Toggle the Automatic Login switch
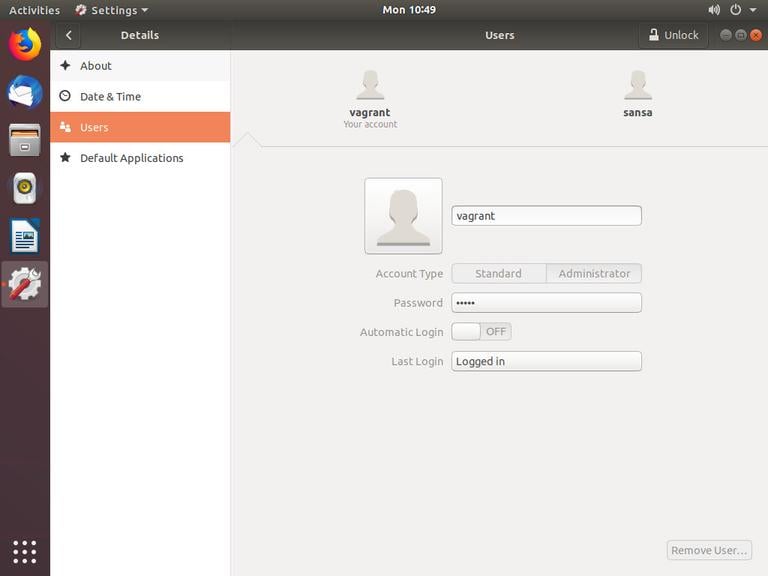This screenshot has height=576, width=768. point(481,332)
